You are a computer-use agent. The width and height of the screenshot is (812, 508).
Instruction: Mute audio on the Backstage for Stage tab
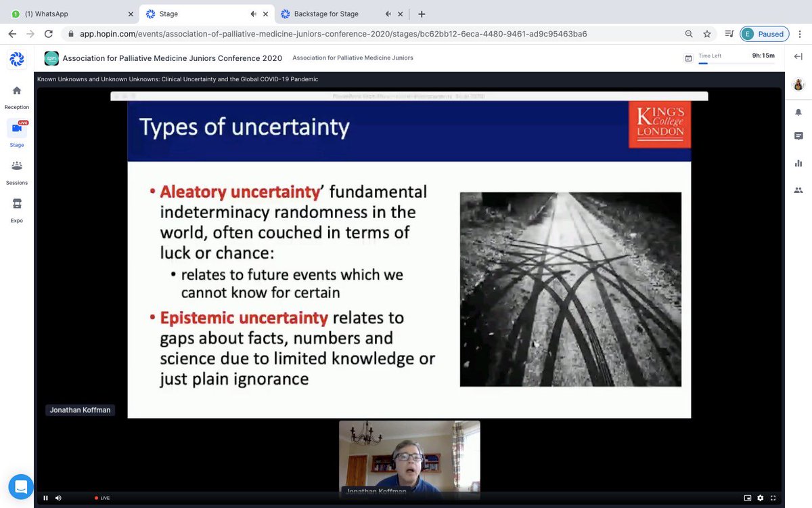pyautogui.click(x=388, y=14)
